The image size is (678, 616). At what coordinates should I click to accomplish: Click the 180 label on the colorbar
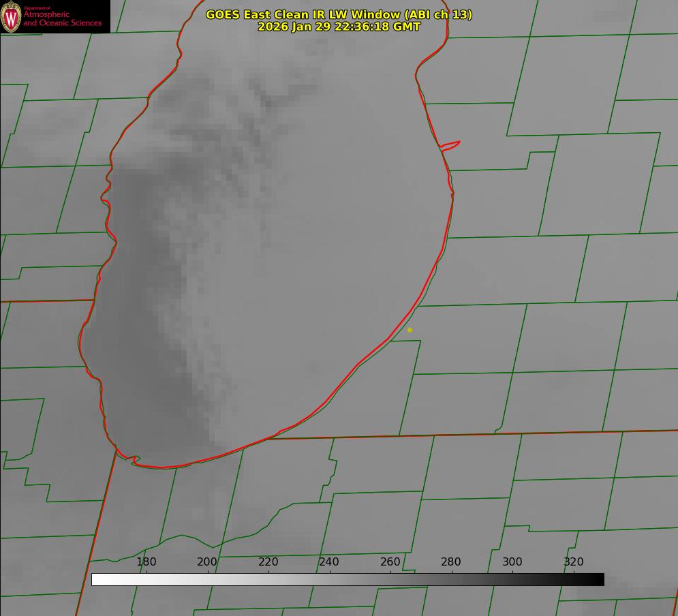(x=147, y=561)
